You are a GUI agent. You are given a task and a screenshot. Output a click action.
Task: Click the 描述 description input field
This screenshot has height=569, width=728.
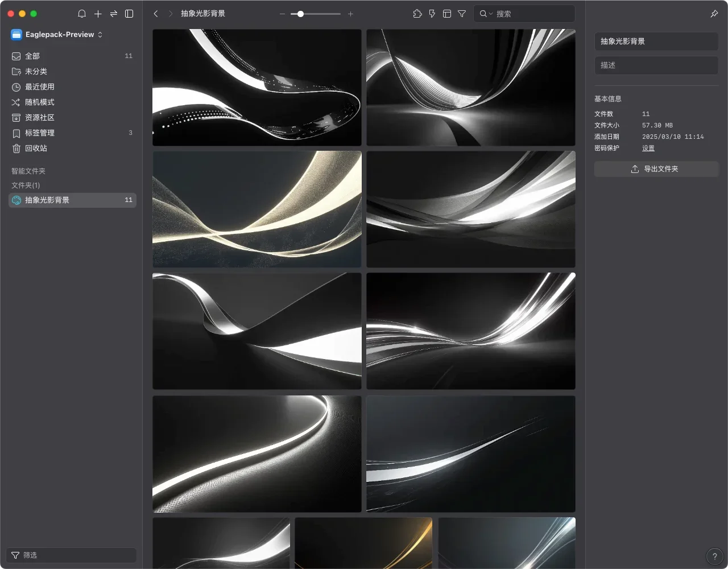(x=656, y=65)
